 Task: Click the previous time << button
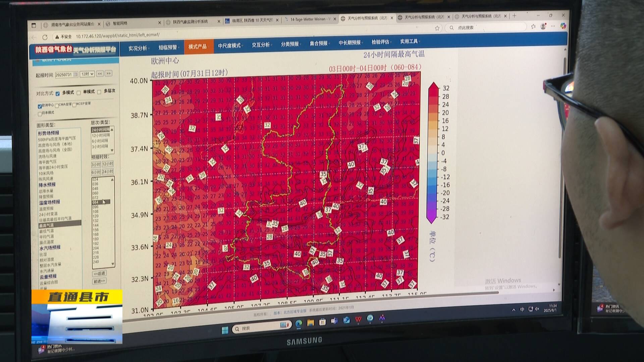(100, 74)
